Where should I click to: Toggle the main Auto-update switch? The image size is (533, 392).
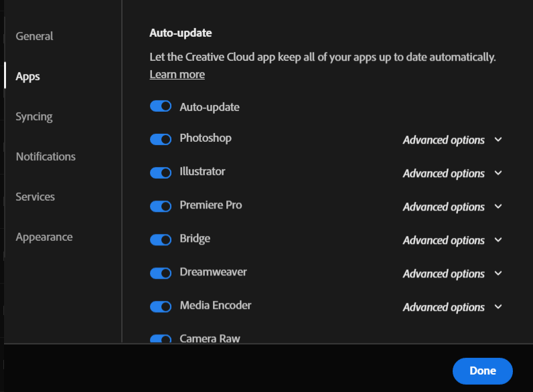pos(161,106)
